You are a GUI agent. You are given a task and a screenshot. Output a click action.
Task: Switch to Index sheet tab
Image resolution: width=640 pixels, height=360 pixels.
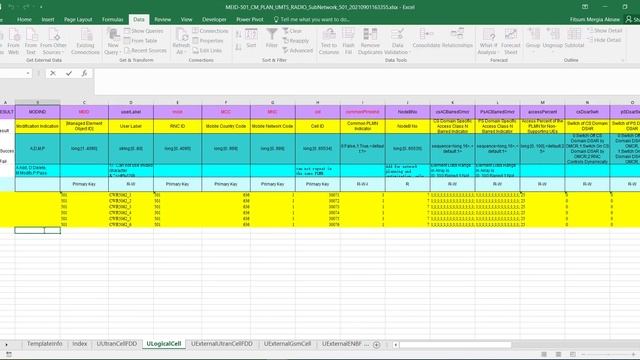(80, 344)
